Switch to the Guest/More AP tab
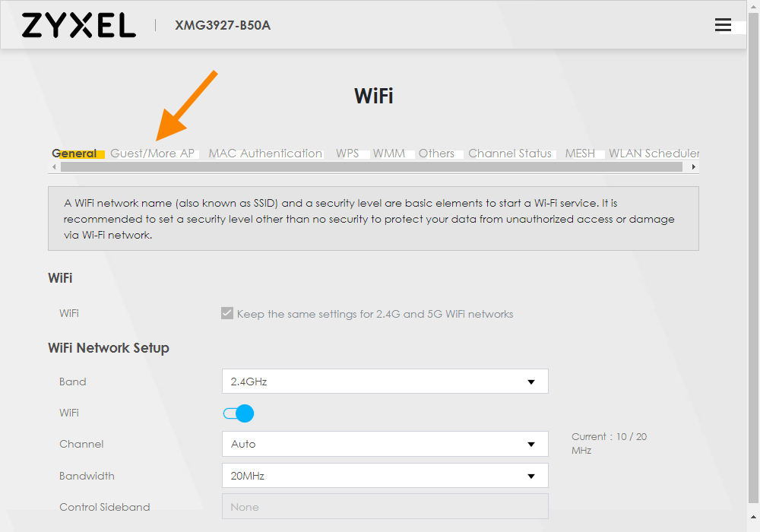The image size is (760, 532). (x=152, y=154)
